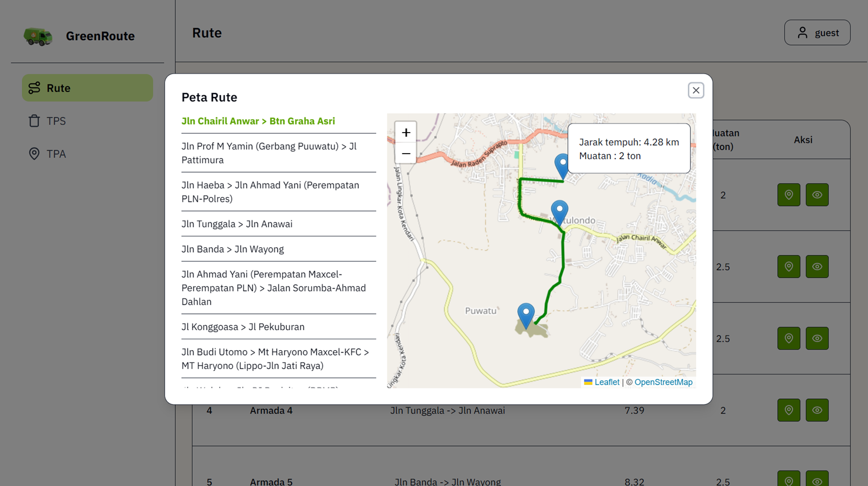The height and width of the screenshot is (486, 868).
Task: Click the TPA map pin icon
Action: click(x=34, y=154)
